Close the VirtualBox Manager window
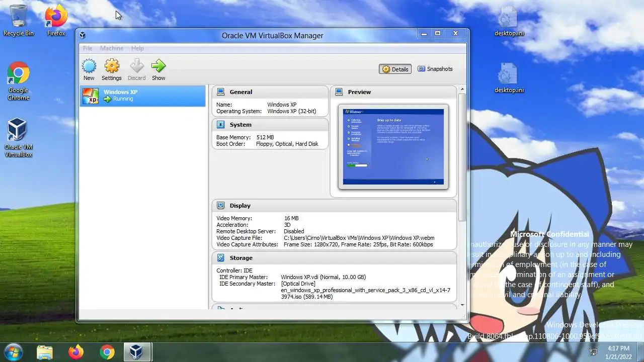Image resolution: width=644 pixels, height=362 pixels. [x=455, y=34]
